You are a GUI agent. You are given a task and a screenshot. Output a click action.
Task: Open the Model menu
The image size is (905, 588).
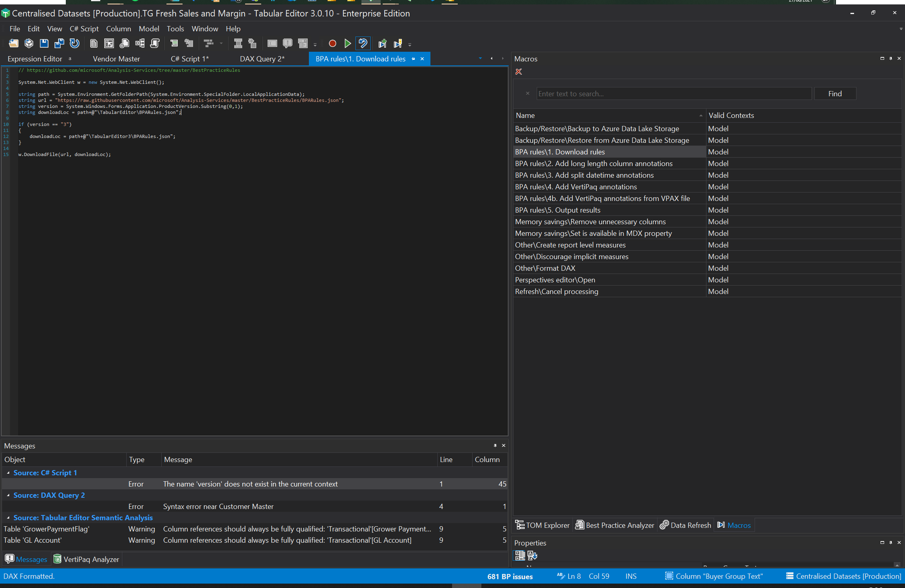tap(149, 28)
